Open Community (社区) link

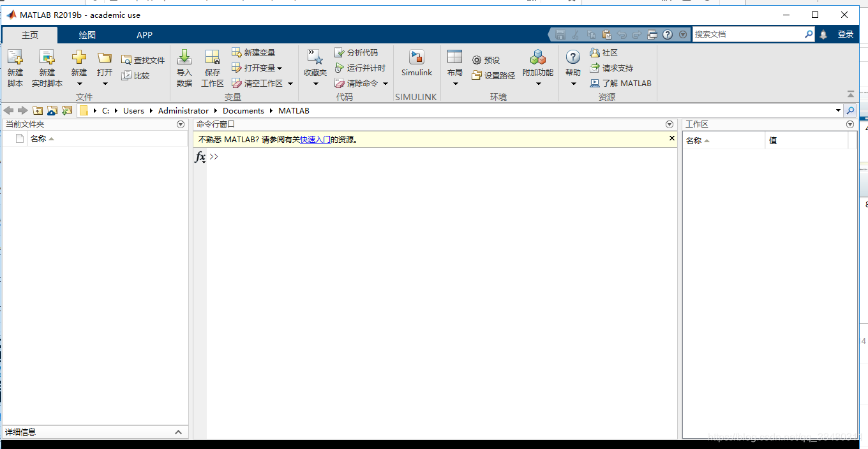604,52
